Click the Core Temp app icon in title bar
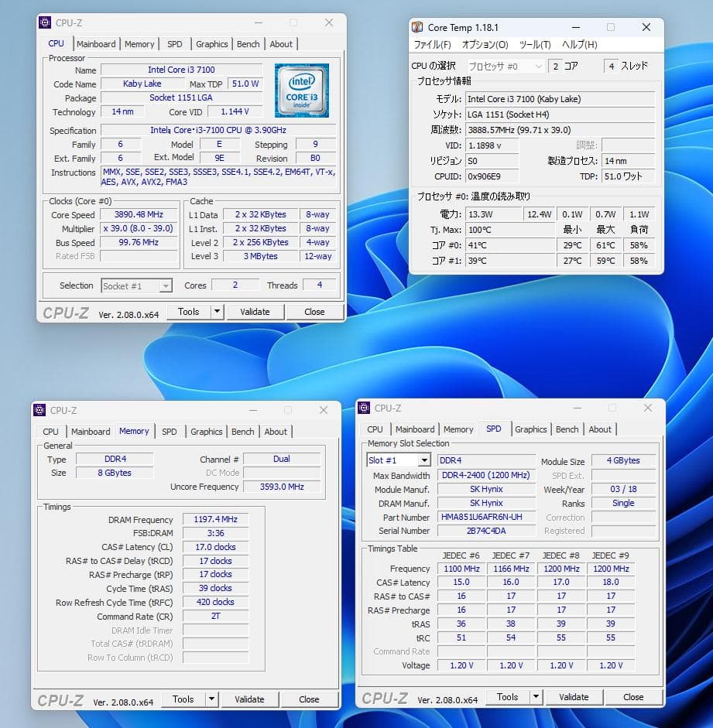Viewport: 713px width, 728px height. coord(417,27)
